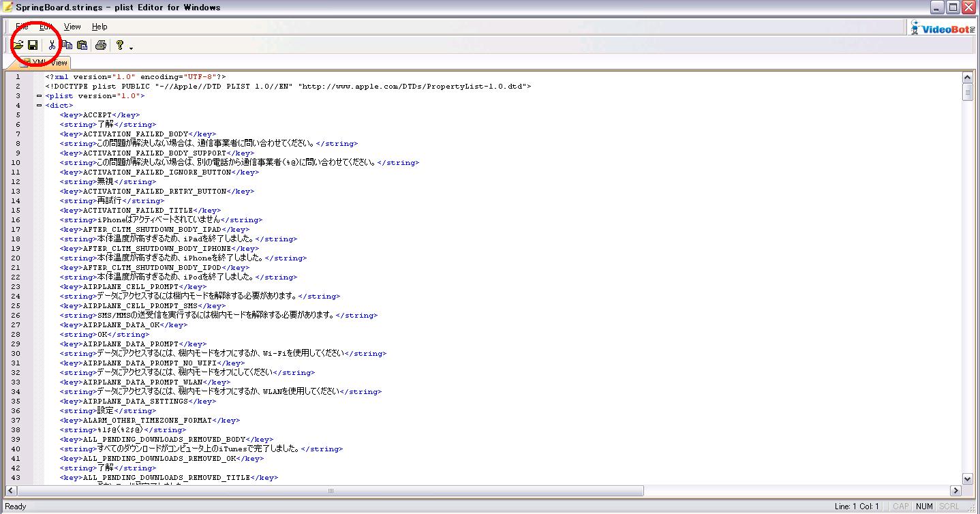
Task: Click the ALARM_OTHER_TIMEZONE_FORMAT key
Action: pos(149,421)
